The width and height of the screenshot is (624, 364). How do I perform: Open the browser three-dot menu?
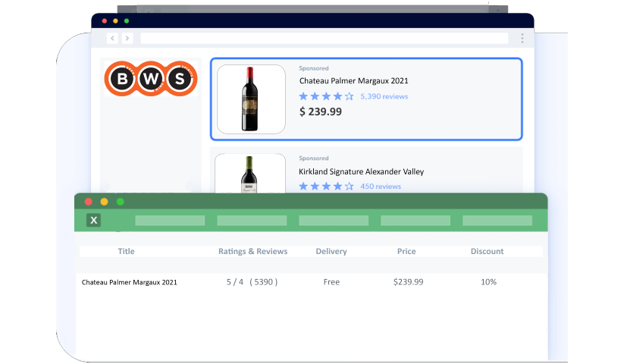522,38
